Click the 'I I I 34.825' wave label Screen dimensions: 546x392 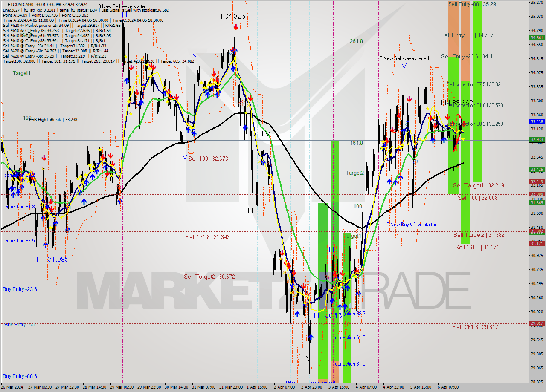pos(229,16)
